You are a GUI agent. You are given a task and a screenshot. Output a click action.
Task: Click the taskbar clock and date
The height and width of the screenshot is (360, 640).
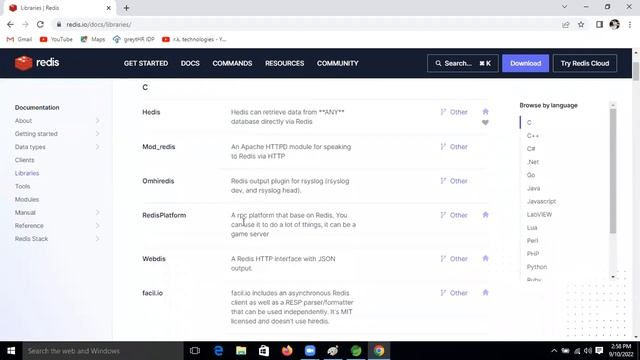pyautogui.click(x=621, y=351)
